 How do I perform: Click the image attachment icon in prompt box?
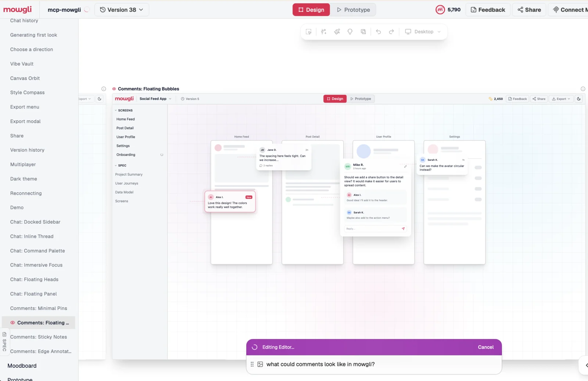(x=260, y=364)
